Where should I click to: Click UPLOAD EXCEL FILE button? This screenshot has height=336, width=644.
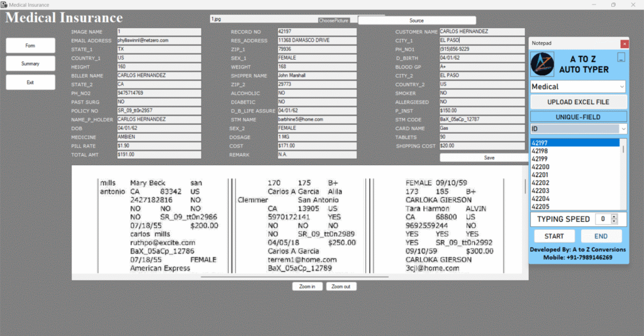click(578, 102)
